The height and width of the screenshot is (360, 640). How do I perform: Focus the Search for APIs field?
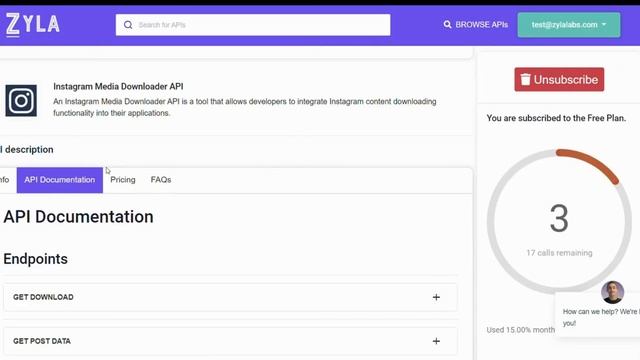[253, 25]
